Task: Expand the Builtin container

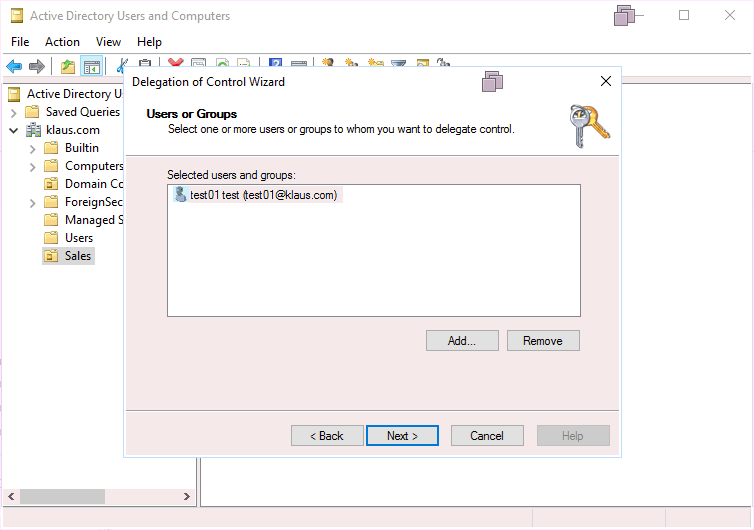Action: [x=33, y=148]
